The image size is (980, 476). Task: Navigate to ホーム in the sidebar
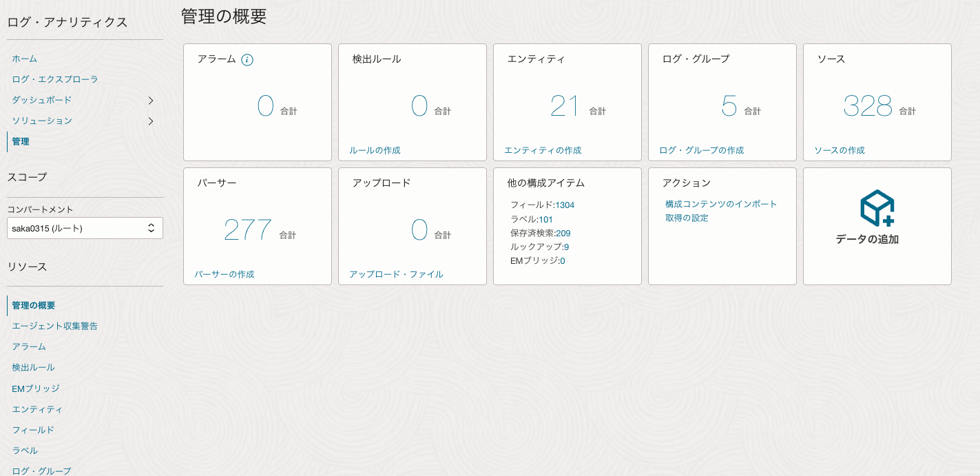coord(23,59)
